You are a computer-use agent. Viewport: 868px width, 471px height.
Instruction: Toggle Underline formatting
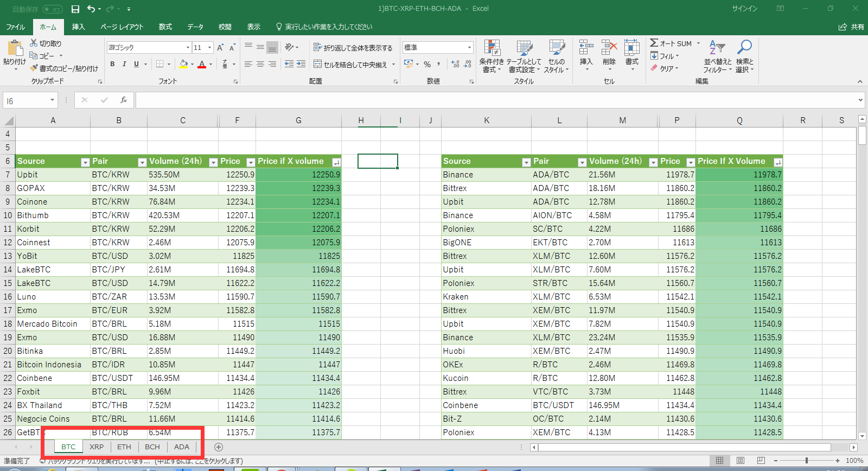coord(136,64)
